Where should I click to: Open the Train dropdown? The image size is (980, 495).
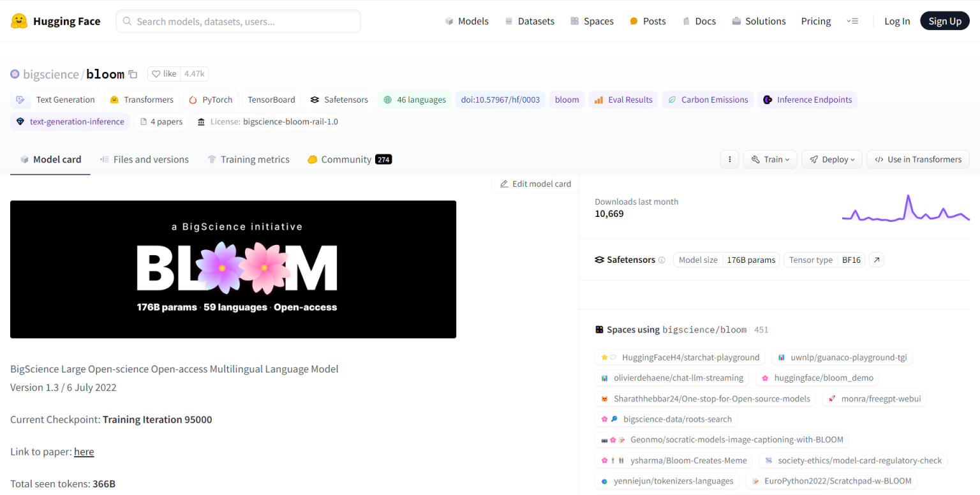770,159
